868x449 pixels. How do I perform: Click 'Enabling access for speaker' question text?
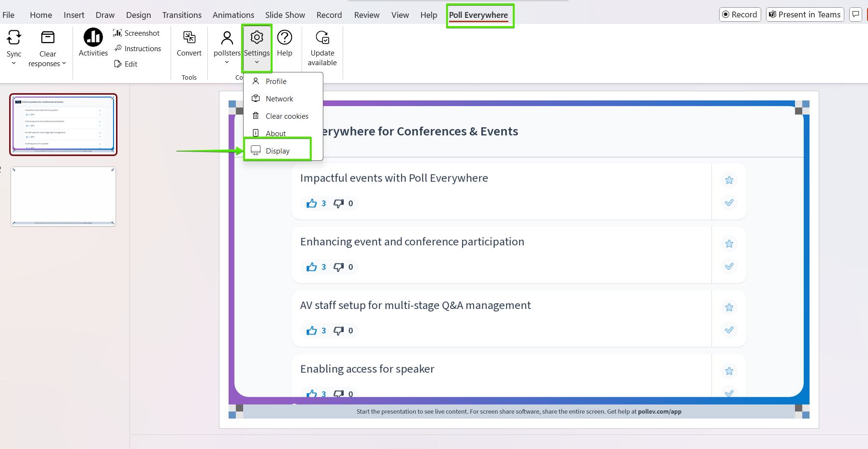point(367,369)
